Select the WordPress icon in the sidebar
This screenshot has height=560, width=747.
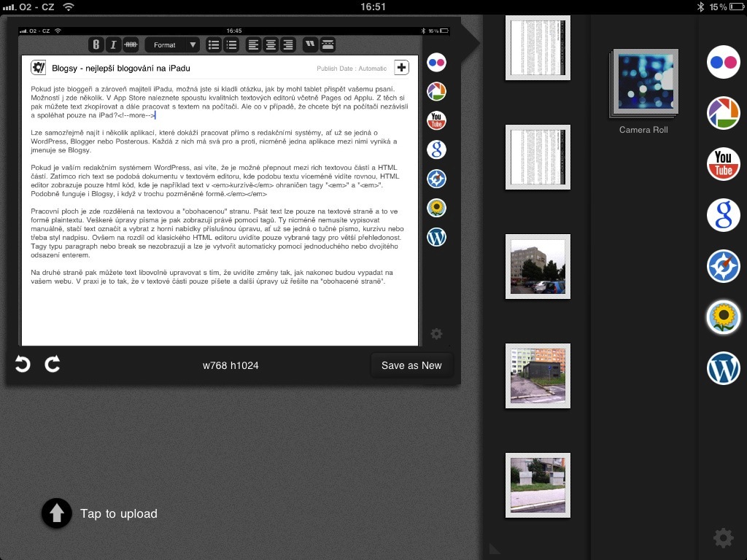[723, 368]
